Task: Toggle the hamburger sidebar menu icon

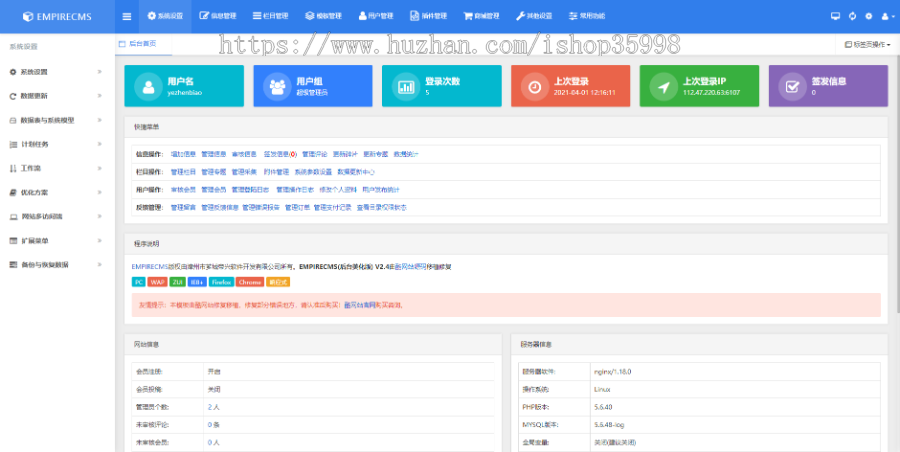Action: point(126,16)
